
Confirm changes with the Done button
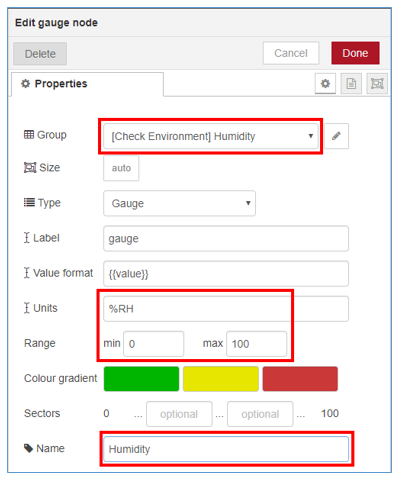pyautogui.click(x=355, y=53)
